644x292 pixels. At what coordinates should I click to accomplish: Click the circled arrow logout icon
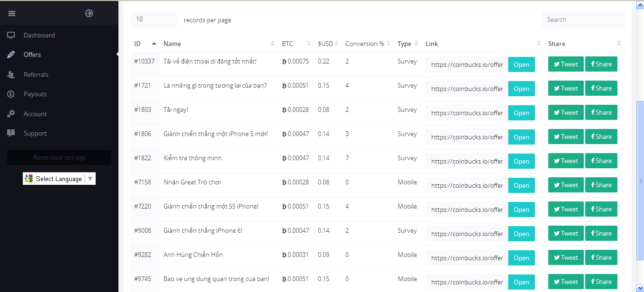coord(89,13)
